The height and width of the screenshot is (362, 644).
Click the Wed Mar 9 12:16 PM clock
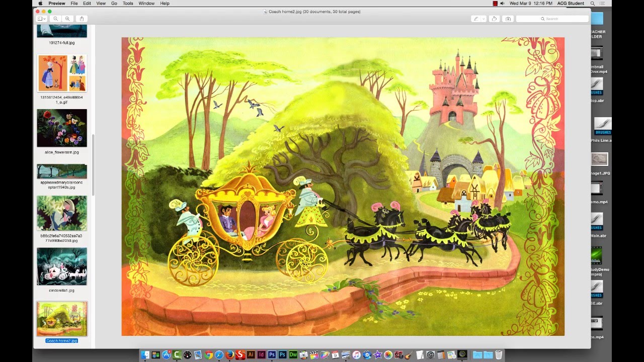tap(531, 4)
